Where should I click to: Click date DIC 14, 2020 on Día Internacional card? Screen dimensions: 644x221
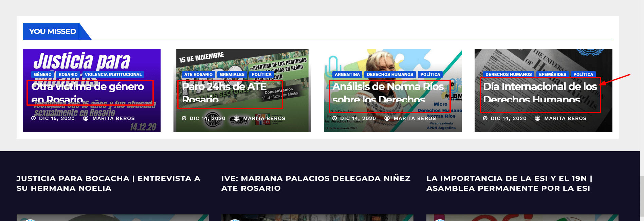click(x=509, y=118)
